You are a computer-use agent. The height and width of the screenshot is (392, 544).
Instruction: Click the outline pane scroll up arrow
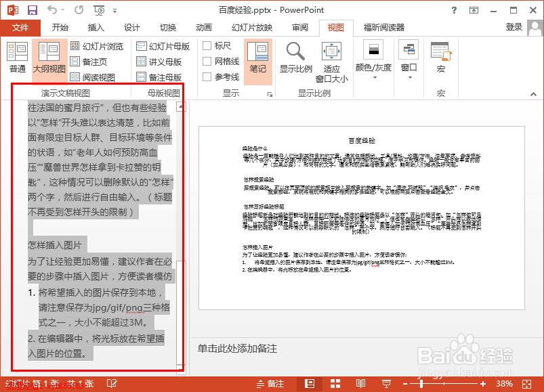click(x=180, y=107)
